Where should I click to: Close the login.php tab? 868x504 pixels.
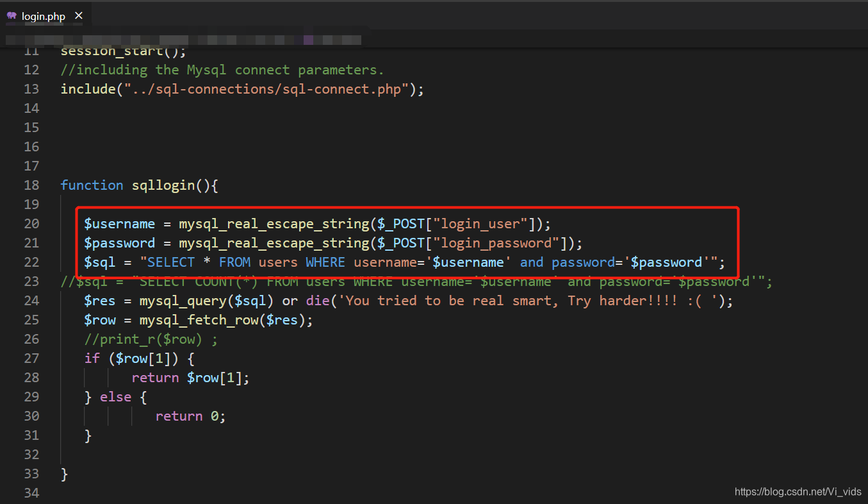tap(79, 16)
